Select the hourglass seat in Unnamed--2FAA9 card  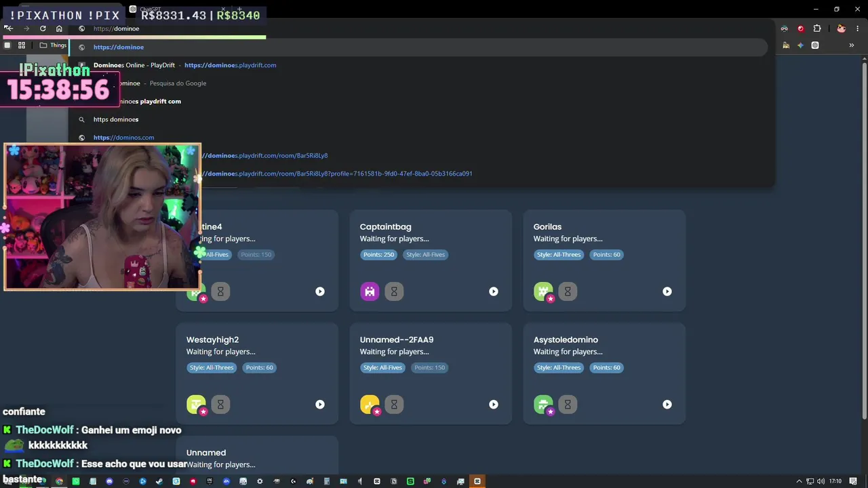click(394, 405)
